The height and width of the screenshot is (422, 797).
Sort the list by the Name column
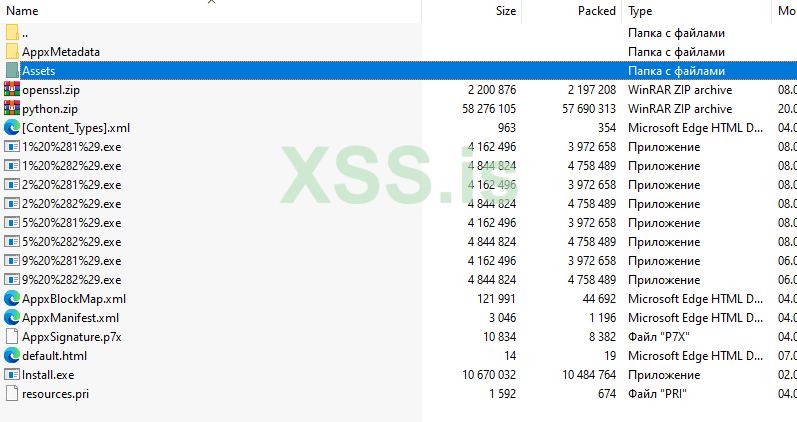[x=22, y=11]
